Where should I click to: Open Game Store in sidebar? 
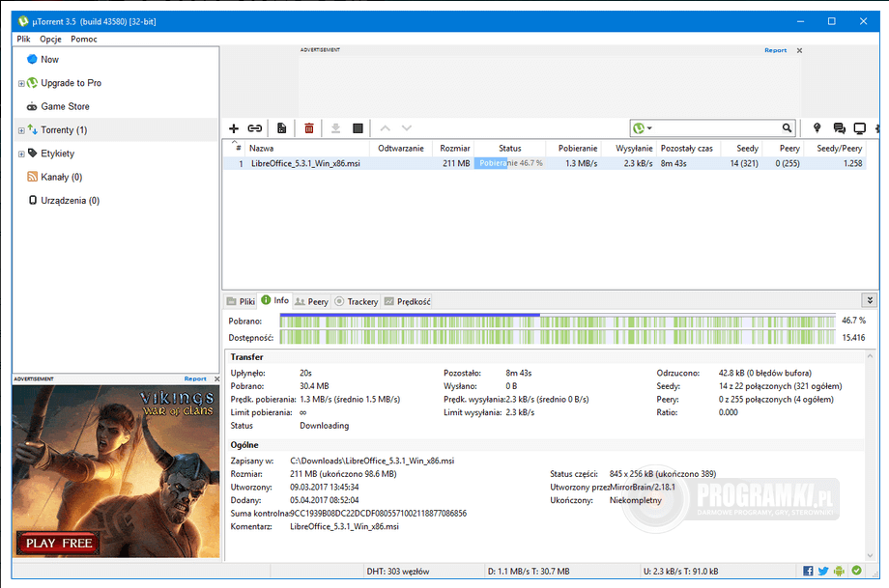pos(65,106)
